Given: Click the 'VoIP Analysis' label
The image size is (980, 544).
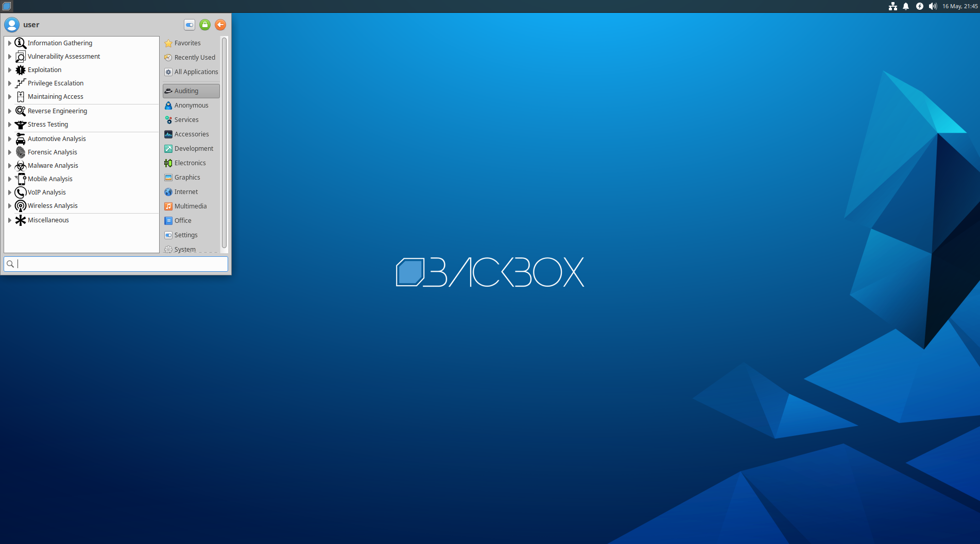Looking at the screenshot, I should (x=47, y=192).
